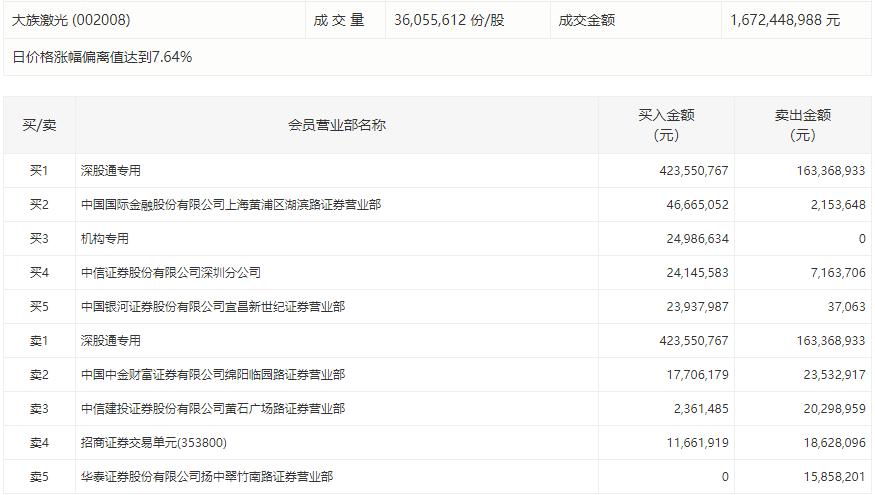Select 华泰证券 扬中翠竹南路 branch name

tap(207, 477)
